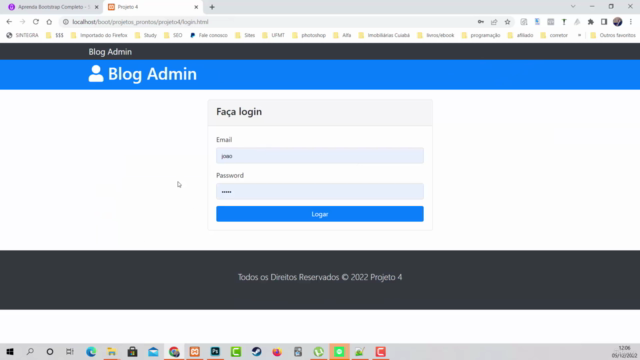Open the corretor bookmarks folder
The image size is (640, 360).
554,36
